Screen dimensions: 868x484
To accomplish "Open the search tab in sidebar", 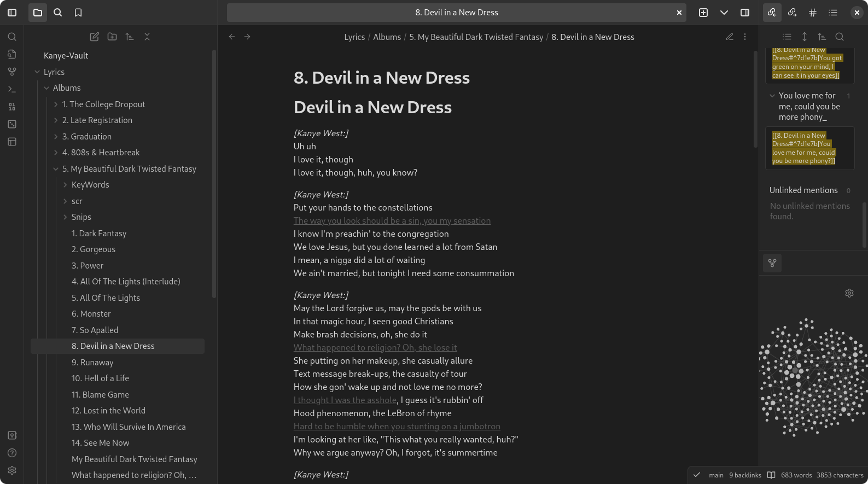I will [x=58, y=13].
